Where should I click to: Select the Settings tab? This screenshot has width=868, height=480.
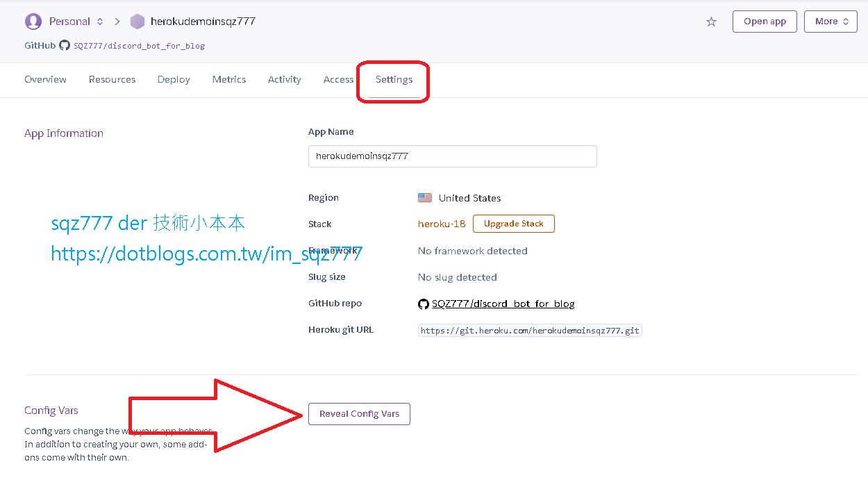[394, 79]
